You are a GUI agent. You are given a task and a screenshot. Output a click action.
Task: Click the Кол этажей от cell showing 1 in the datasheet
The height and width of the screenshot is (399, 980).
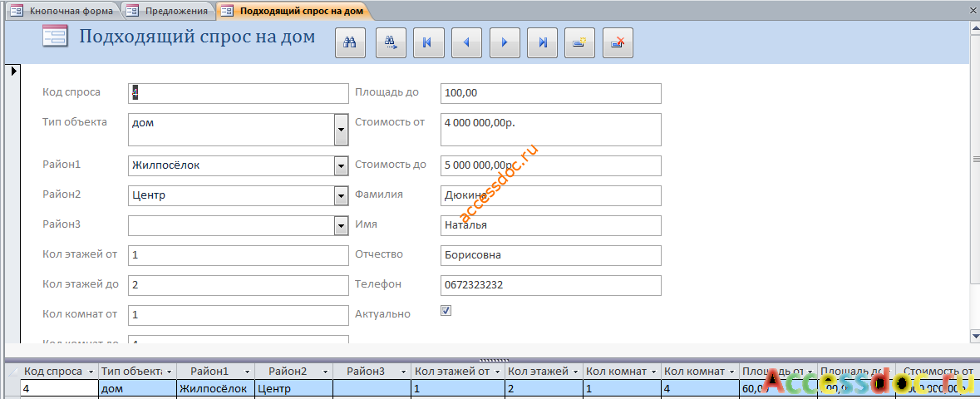457,387
